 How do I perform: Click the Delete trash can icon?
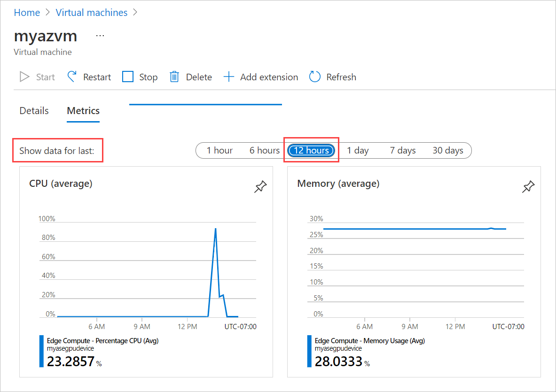pyautogui.click(x=174, y=77)
